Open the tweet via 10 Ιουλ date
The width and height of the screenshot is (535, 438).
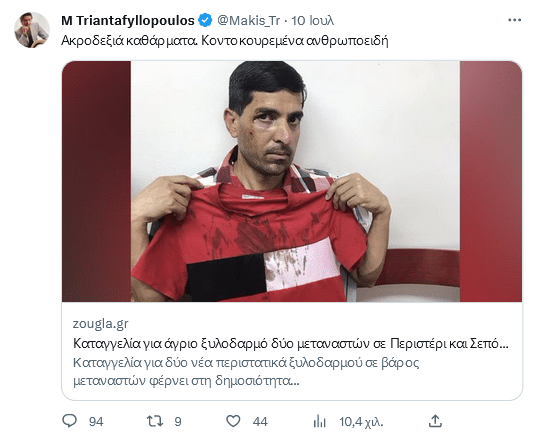(x=312, y=20)
